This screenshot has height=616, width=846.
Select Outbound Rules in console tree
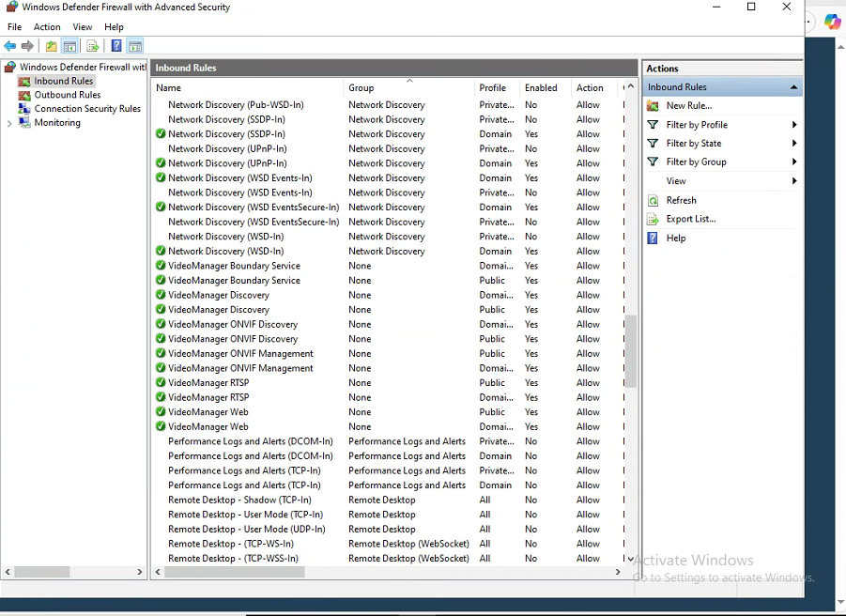pos(68,95)
